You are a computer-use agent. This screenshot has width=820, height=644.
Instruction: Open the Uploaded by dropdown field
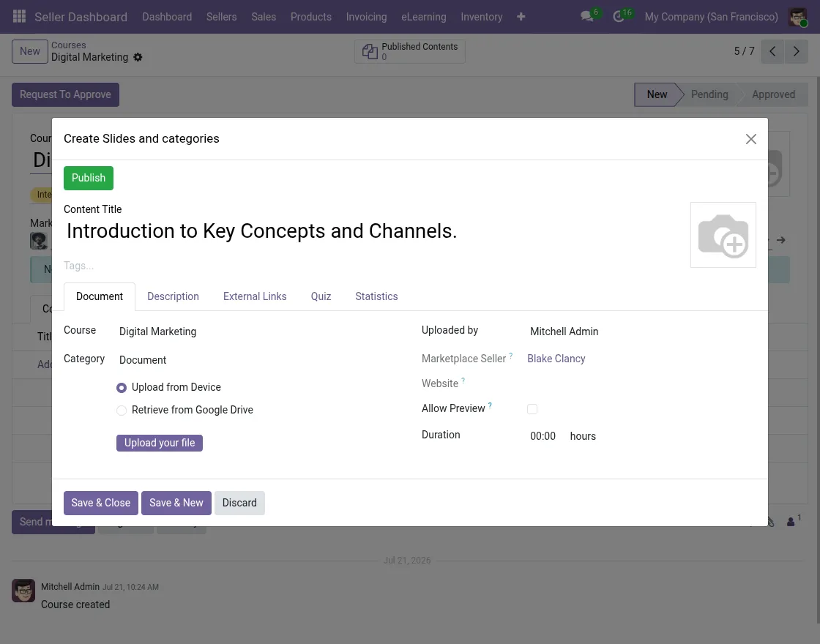click(x=641, y=332)
